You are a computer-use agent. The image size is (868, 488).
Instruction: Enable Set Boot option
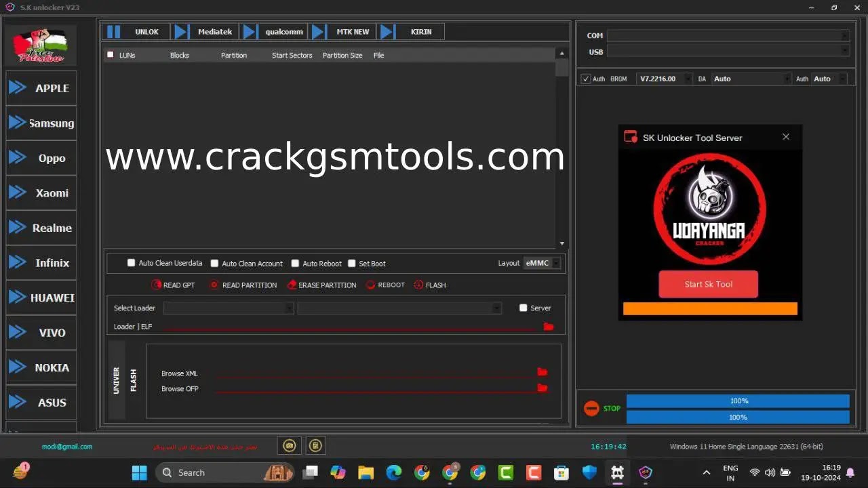point(352,263)
